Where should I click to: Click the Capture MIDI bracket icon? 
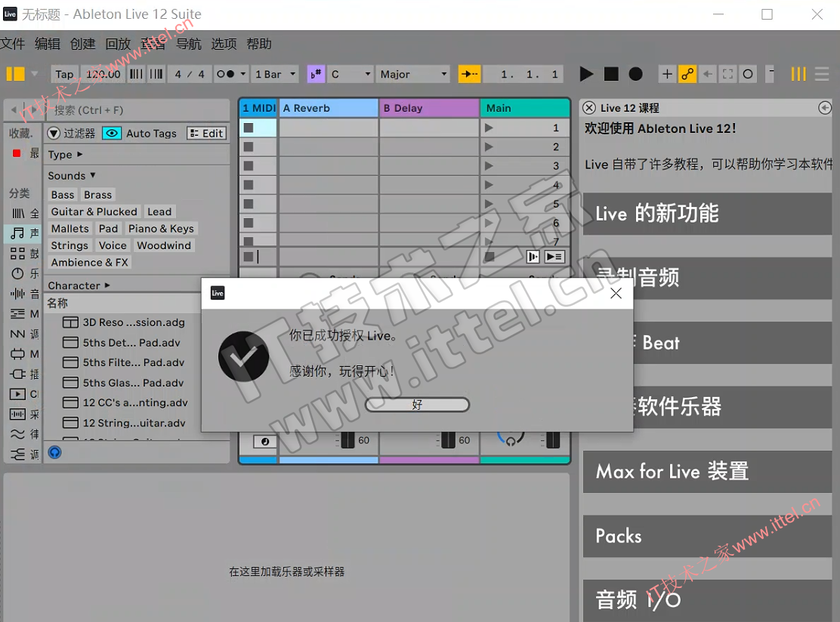(727, 74)
